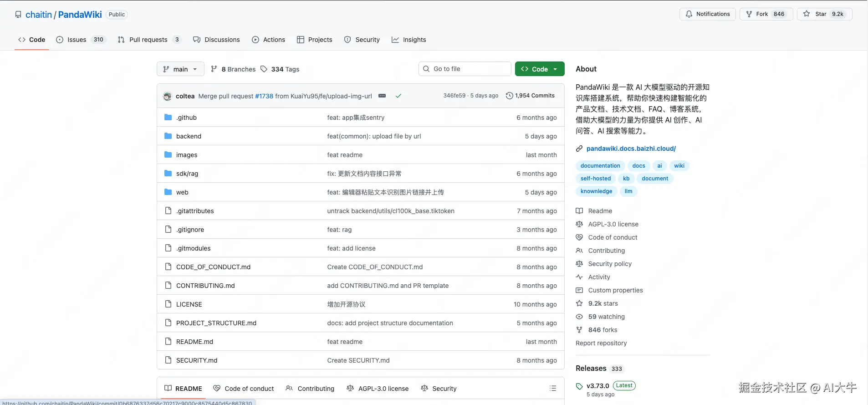Click the Fork icon button
868x405 pixels.
tap(749, 14)
